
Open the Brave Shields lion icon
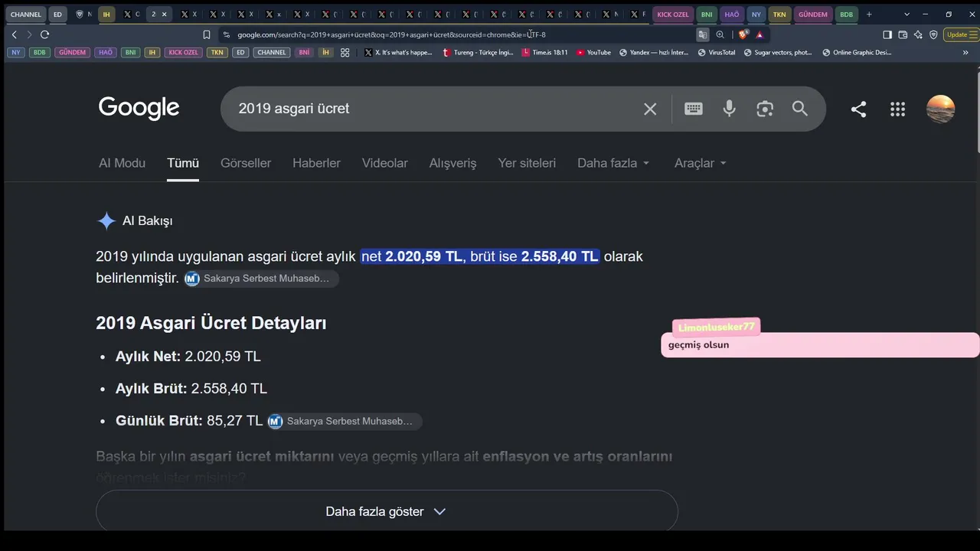[x=743, y=34]
